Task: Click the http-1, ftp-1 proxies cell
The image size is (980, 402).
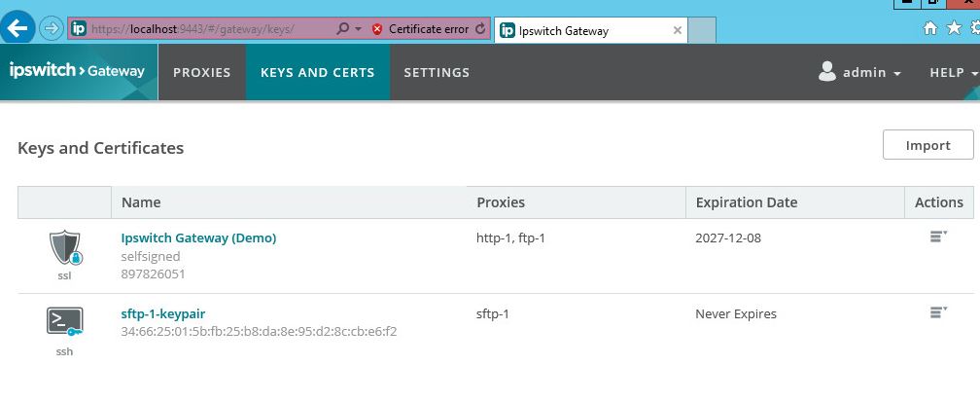Action: click(510, 238)
